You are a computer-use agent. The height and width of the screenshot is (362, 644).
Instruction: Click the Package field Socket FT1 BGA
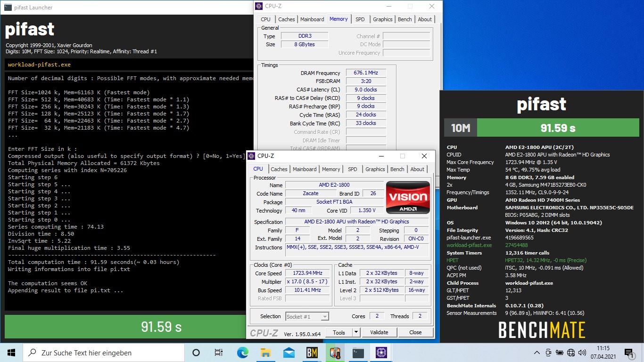pyautogui.click(x=334, y=202)
